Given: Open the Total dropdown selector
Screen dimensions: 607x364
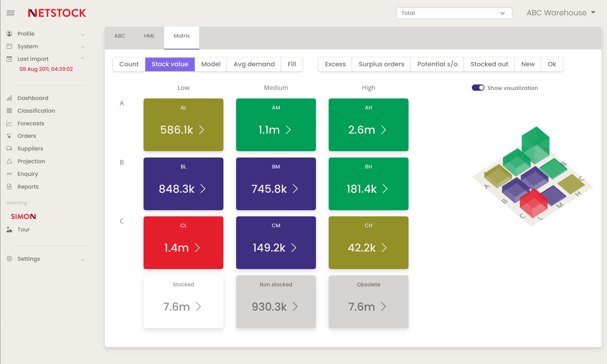Looking at the screenshot, I should click(x=454, y=13).
